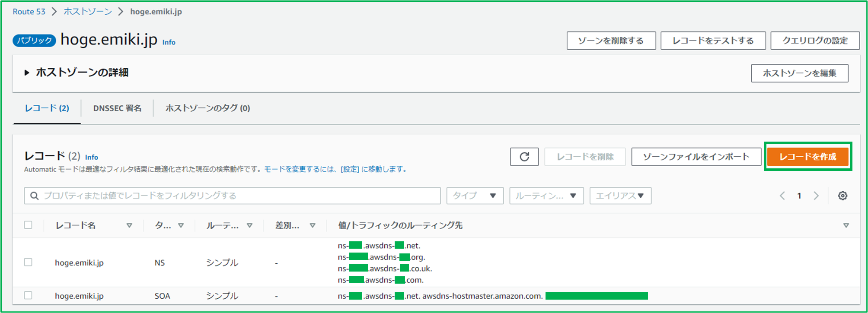Check the hoge.emiki.jp SOA record

coord(28,295)
